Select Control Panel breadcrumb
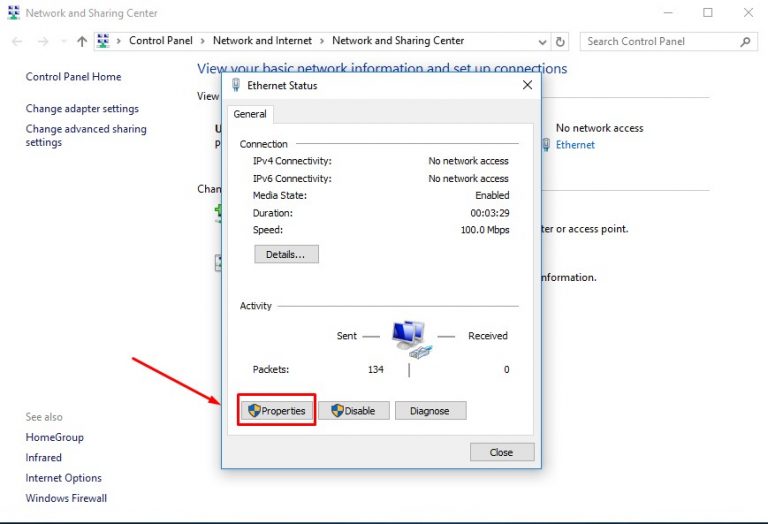The width and height of the screenshot is (768, 524). coord(161,41)
